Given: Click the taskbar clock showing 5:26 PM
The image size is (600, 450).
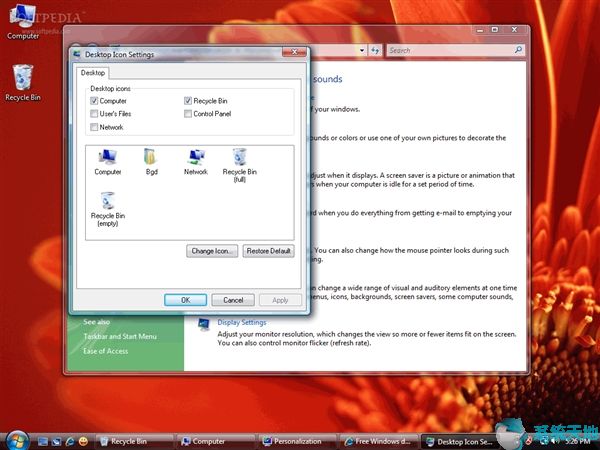Looking at the screenshot, I should [577, 442].
